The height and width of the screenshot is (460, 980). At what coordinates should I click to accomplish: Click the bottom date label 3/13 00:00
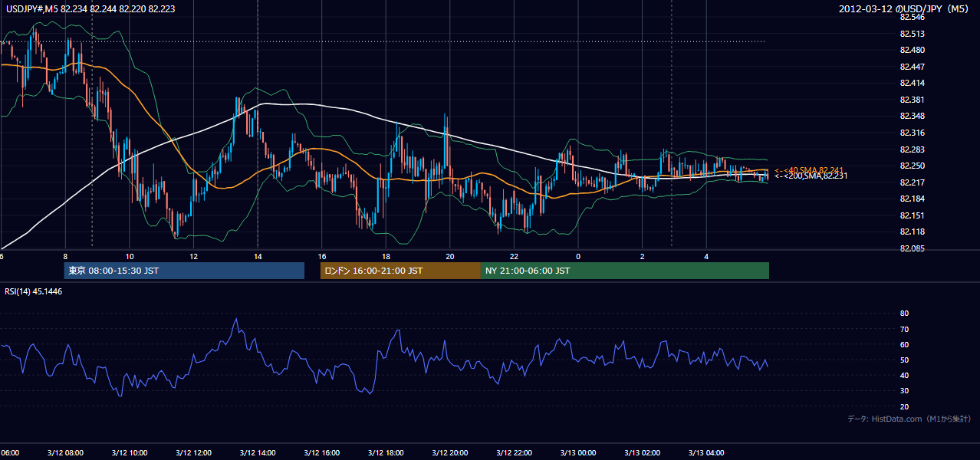(578, 452)
